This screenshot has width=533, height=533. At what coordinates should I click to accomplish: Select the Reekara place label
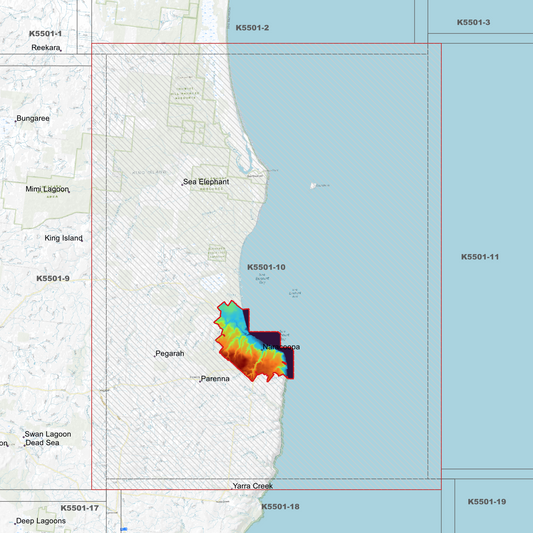(46, 48)
